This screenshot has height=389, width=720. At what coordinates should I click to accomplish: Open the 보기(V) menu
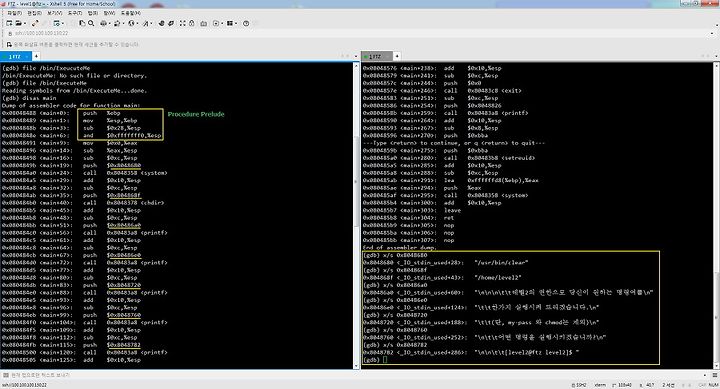point(55,13)
